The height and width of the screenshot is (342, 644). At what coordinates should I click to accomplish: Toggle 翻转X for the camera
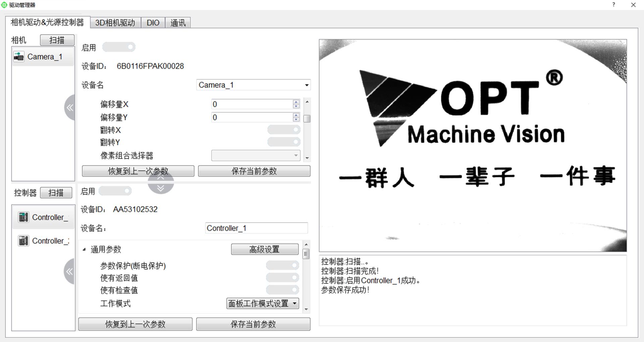pyautogui.click(x=284, y=130)
